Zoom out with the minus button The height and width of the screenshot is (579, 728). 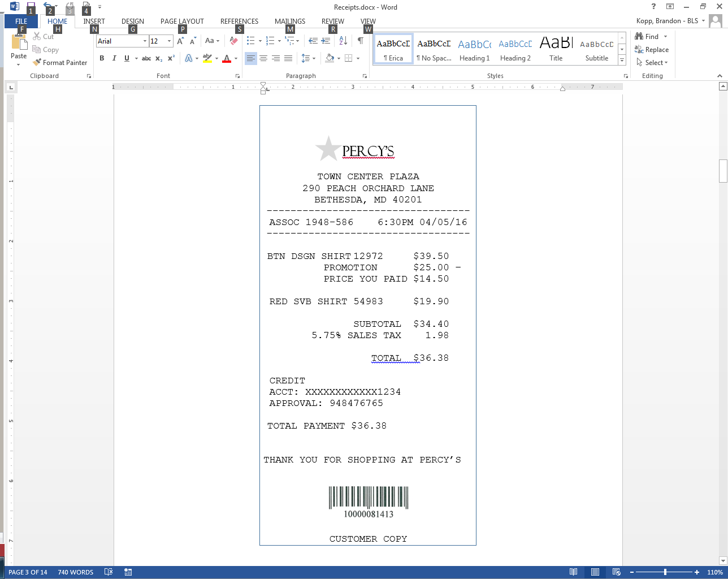pos(632,572)
